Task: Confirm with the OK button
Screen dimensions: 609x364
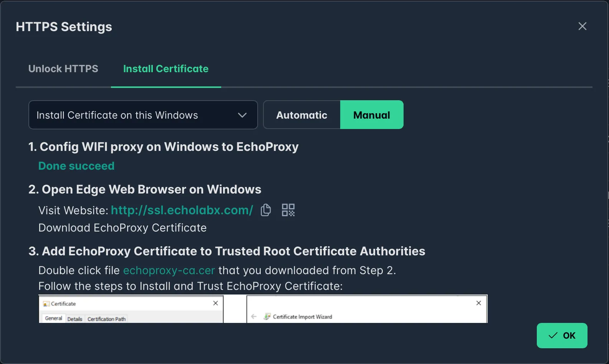Action: point(562,336)
